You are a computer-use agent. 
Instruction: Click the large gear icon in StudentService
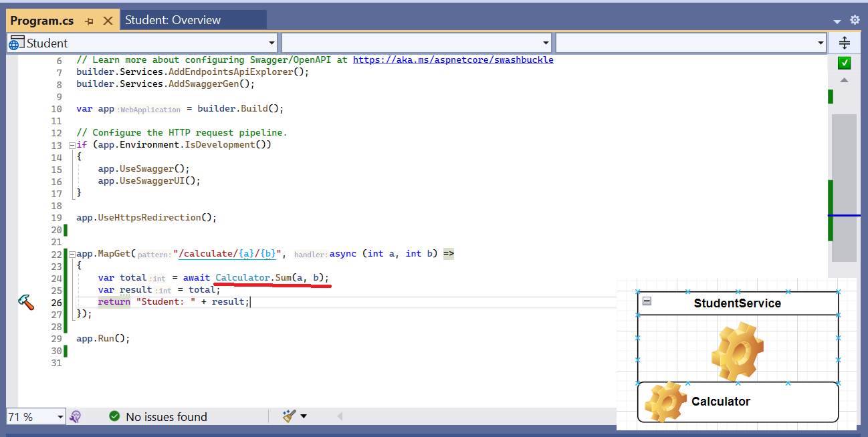tap(737, 349)
